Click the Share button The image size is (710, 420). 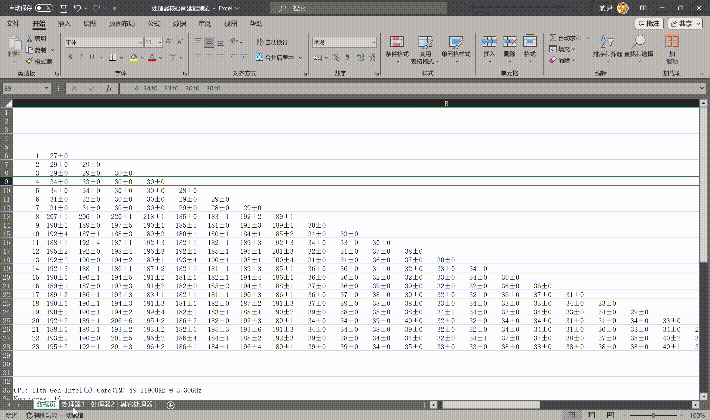pos(685,24)
